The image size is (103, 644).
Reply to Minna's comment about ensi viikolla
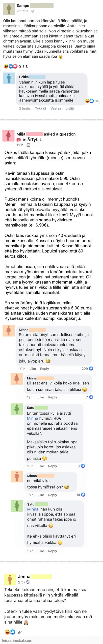(x=53, y=397)
